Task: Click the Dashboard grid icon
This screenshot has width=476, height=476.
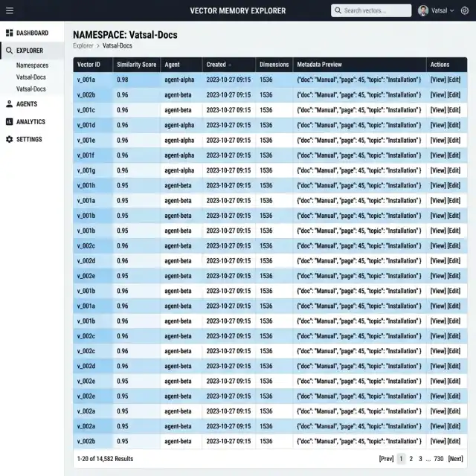Action: tap(10, 33)
